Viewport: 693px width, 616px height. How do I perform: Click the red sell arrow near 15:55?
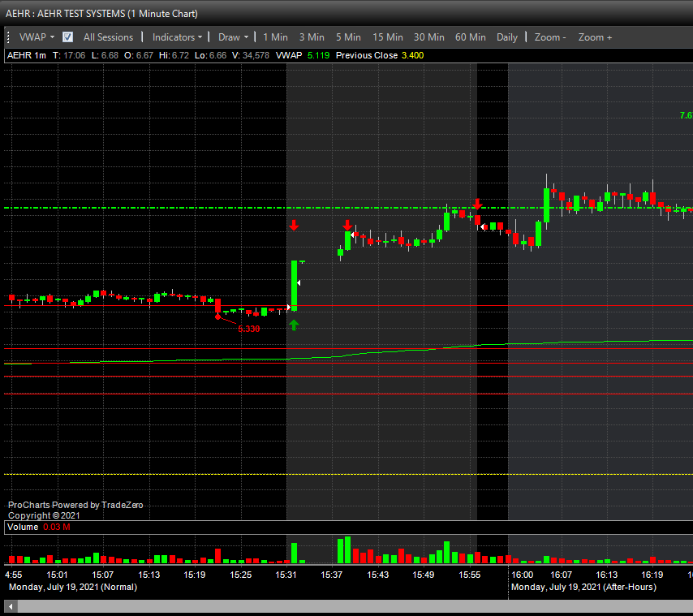(477, 205)
